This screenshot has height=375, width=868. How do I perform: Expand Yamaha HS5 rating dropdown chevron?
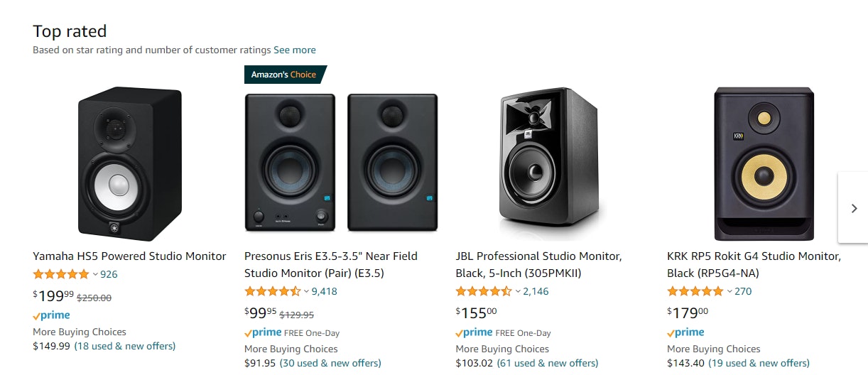click(95, 274)
